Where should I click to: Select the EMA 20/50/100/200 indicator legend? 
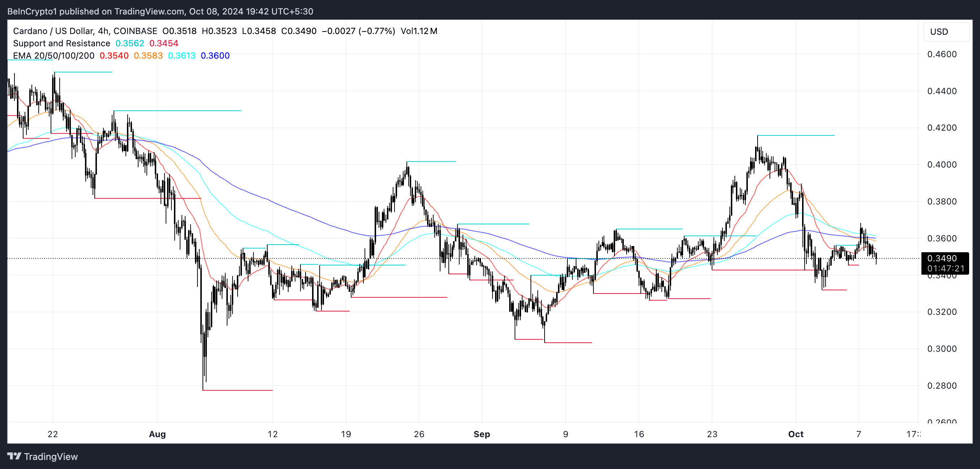53,56
